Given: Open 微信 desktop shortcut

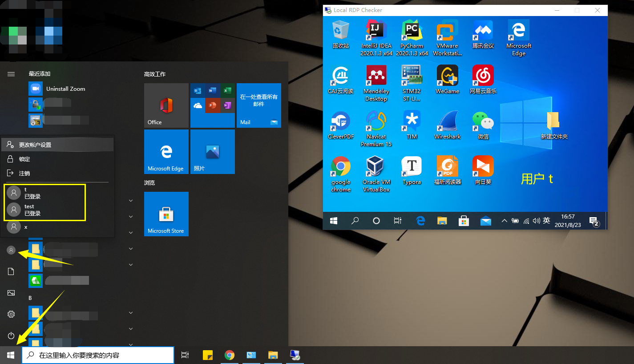Looking at the screenshot, I should coord(483,125).
